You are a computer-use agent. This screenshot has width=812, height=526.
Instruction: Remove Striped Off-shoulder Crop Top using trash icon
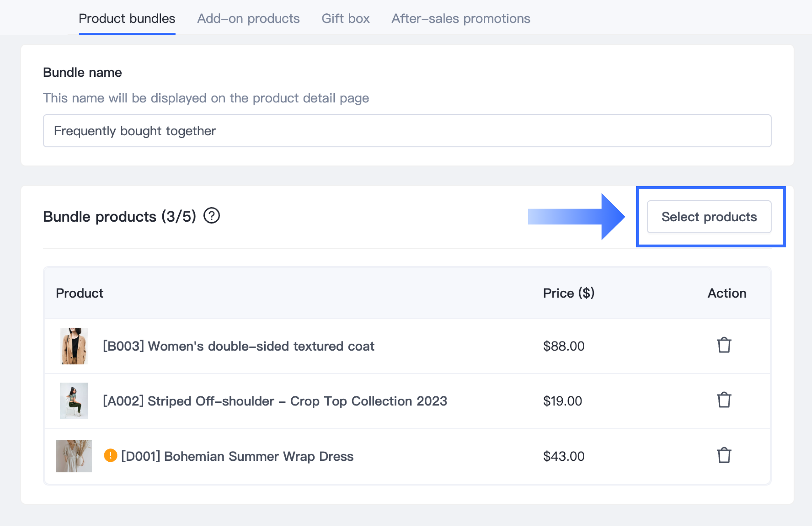tap(723, 400)
